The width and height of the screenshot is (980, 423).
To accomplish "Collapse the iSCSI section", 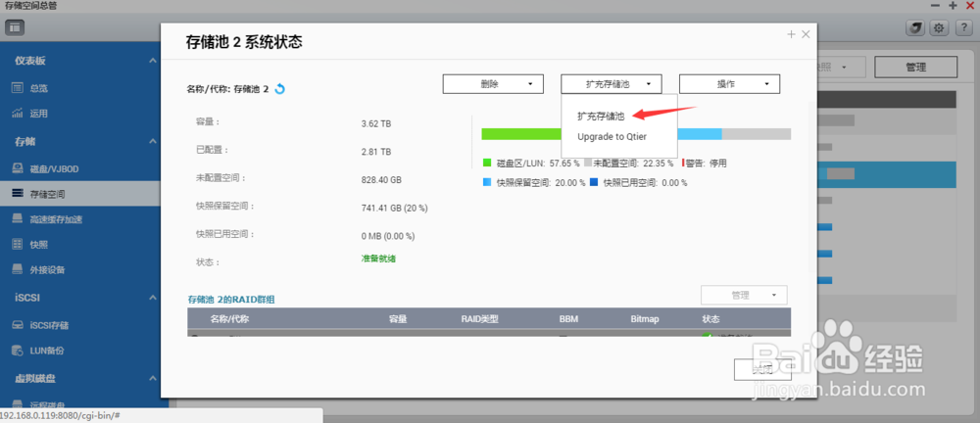I will point(153,298).
